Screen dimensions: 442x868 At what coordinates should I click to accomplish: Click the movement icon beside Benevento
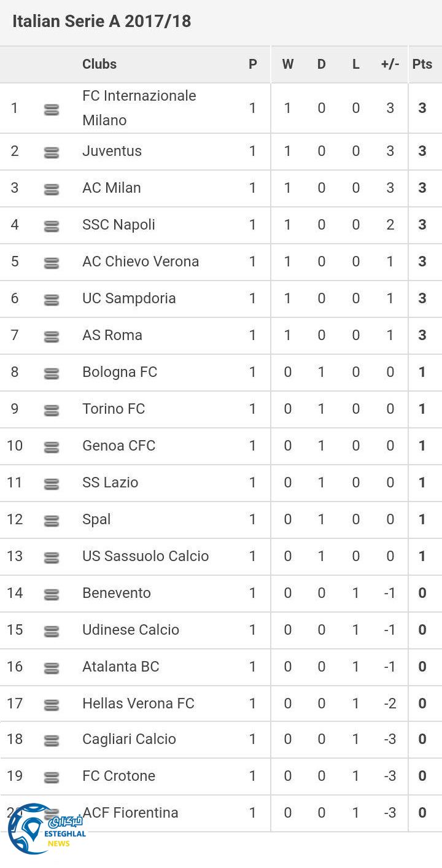(52, 595)
